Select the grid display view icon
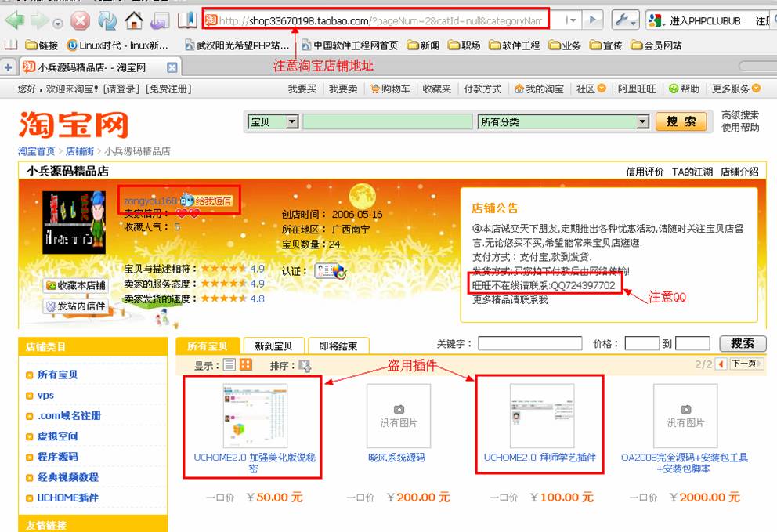 tap(245, 365)
